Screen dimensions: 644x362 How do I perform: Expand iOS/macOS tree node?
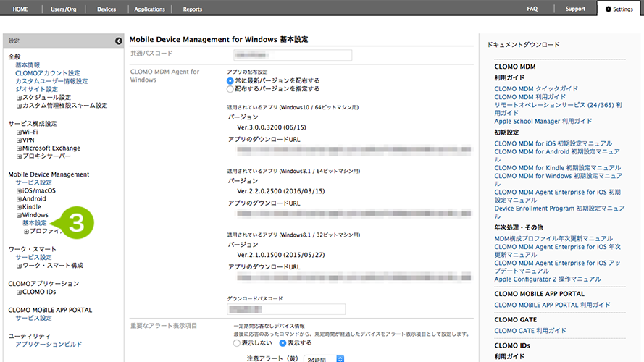(x=19, y=191)
